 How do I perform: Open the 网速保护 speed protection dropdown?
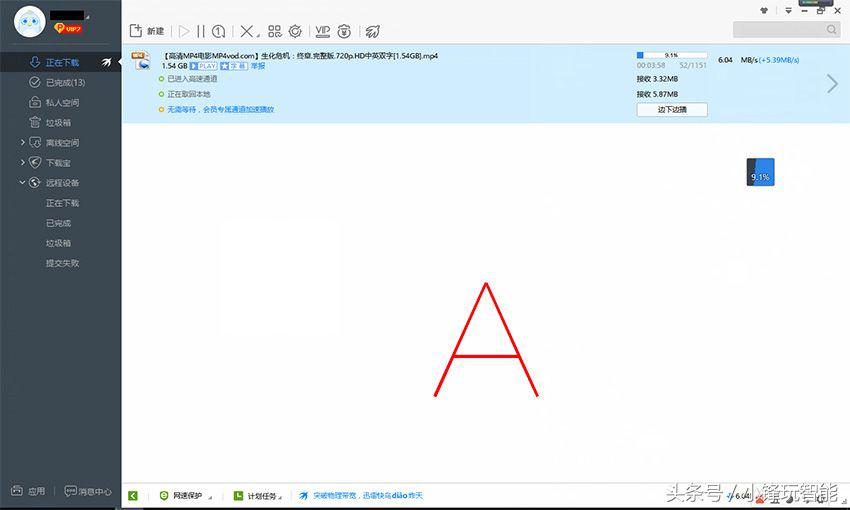pos(186,495)
